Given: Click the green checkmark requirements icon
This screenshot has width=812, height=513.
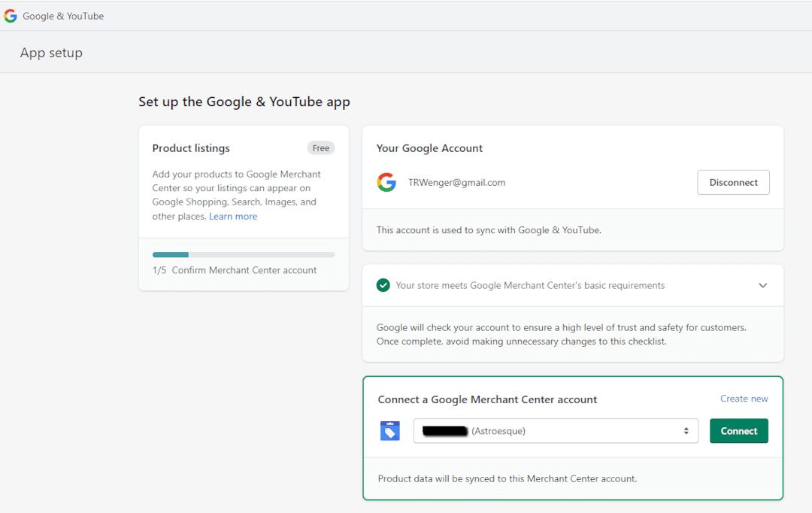Looking at the screenshot, I should (x=383, y=285).
